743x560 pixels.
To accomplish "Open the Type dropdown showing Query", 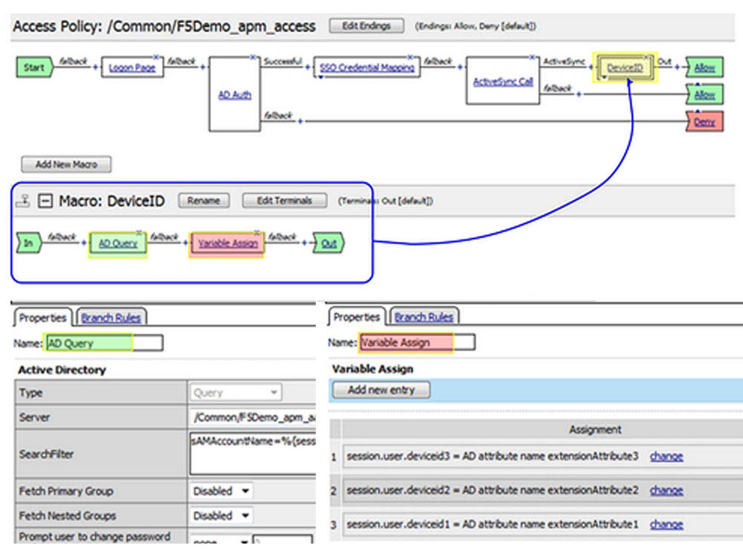I will pyautogui.click(x=235, y=393).
